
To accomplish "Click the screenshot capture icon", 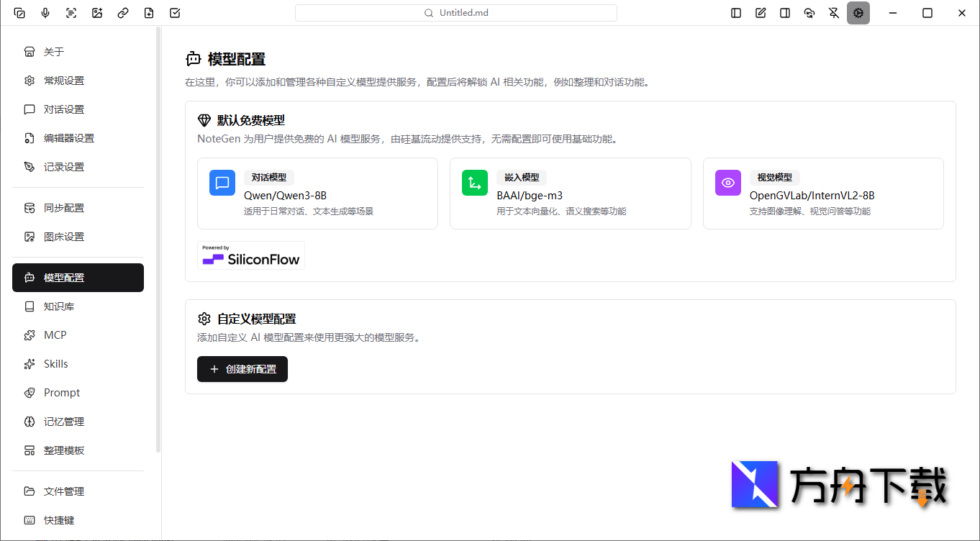I will click(x=19, y=12).
